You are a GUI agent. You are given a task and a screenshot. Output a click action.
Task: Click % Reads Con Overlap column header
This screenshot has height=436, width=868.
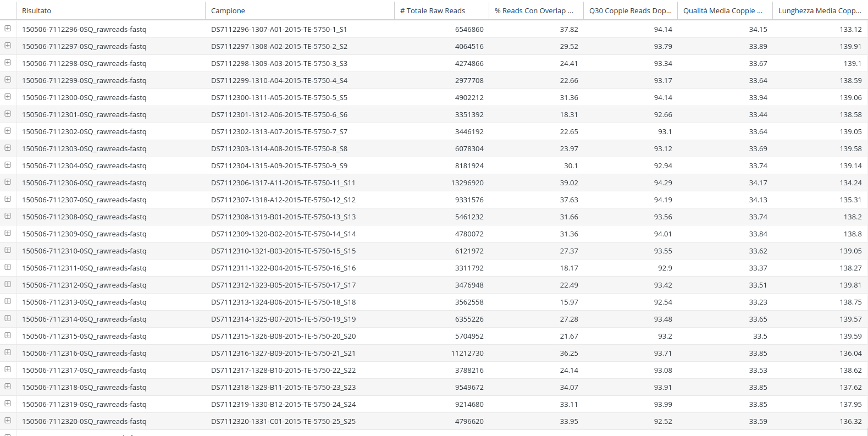[x=534, y=10]
